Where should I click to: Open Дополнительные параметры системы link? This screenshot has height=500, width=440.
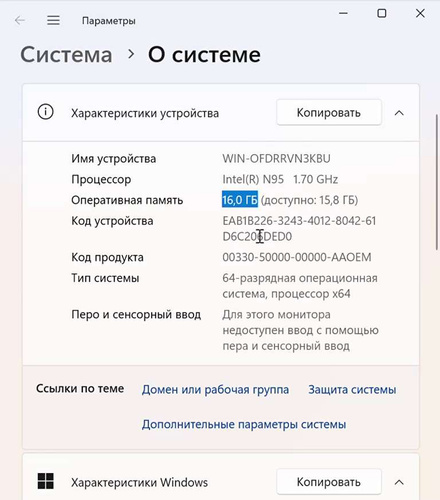244,424
